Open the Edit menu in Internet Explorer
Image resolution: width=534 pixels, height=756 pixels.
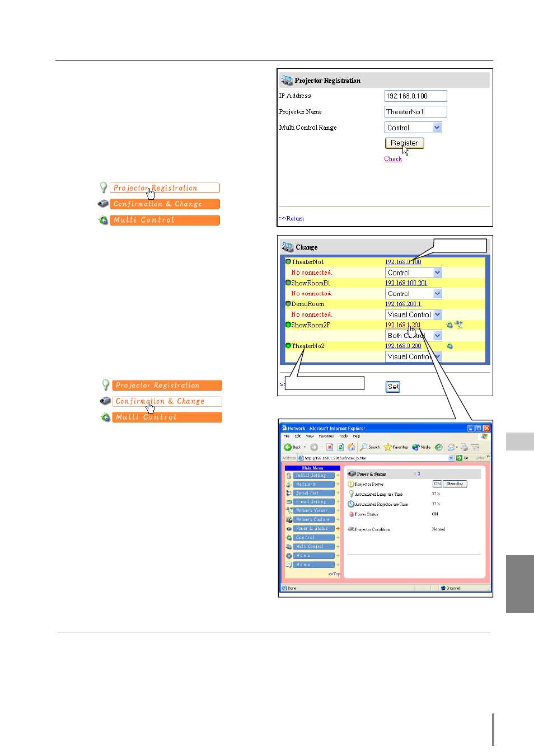(x=297, y=436)
